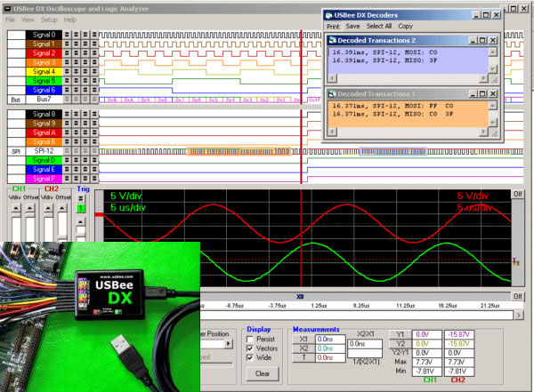Click the Signal 0 black label
The height and width of the screenshot is (392, 534).
coord(44,35)
